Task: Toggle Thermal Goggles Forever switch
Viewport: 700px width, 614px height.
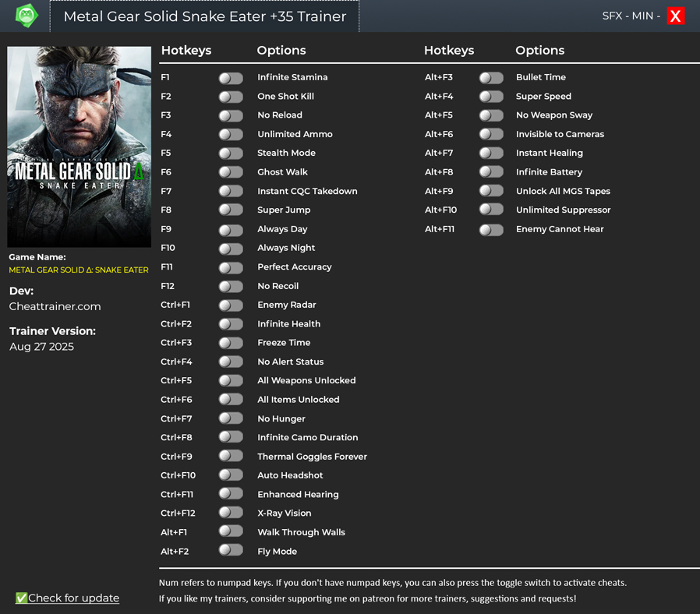Action: pyautogui.click(x=231, y=456)
